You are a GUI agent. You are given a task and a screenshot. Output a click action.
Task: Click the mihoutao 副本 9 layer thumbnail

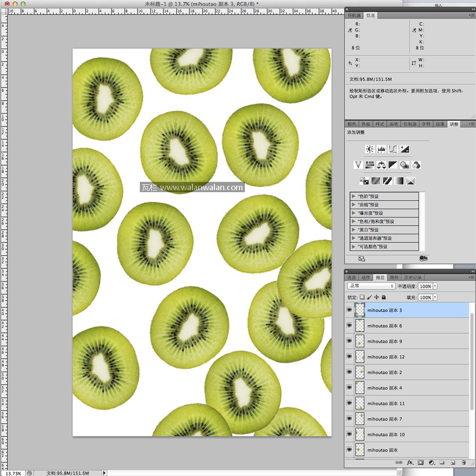(x=360, y=341)
